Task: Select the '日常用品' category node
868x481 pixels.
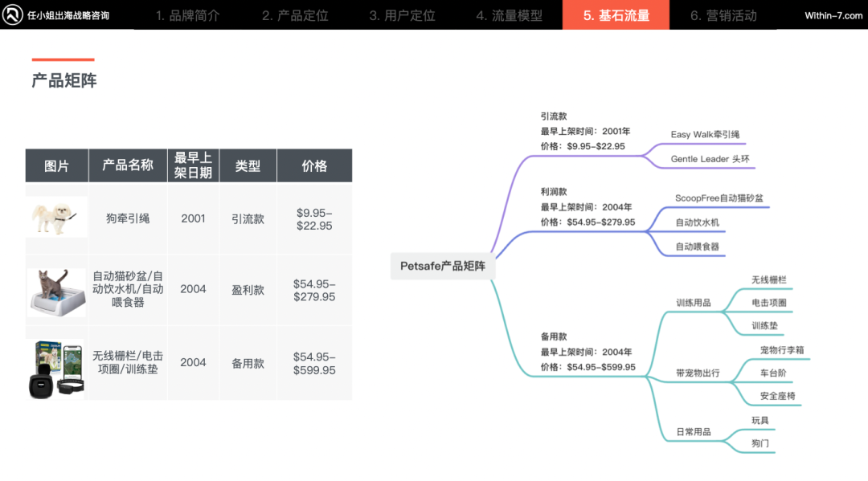Action: click(693, 432)
